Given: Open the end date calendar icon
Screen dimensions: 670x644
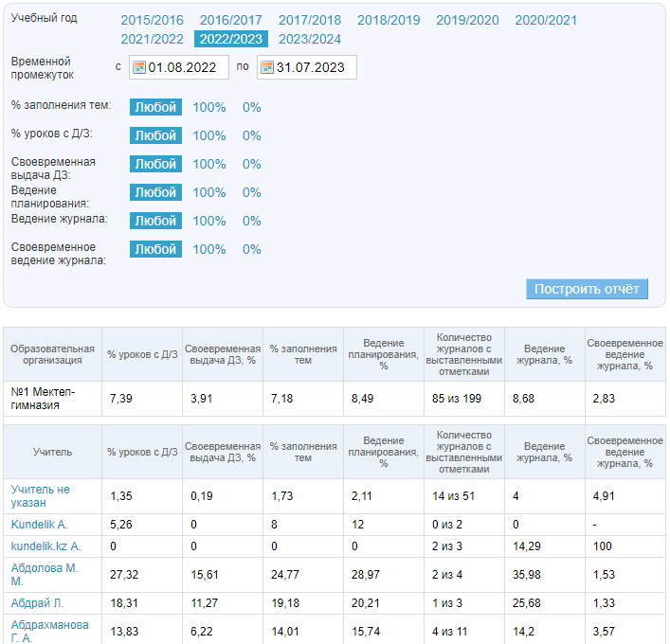Looking at the screenshot, I should tap(265, 68).
